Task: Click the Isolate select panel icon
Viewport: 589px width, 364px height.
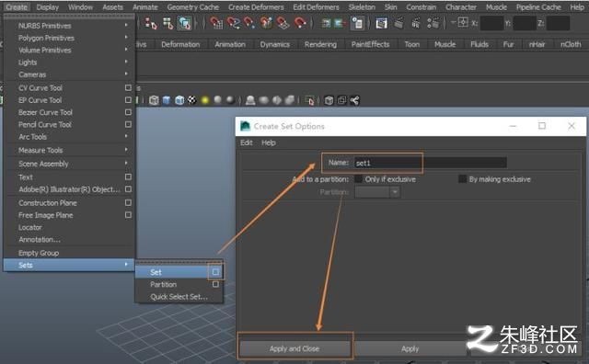Action: [x=309, y=100]
